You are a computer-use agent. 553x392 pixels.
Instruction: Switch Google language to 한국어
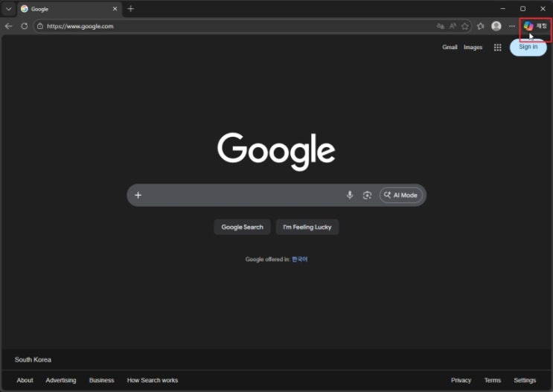(x=300, y=259)
